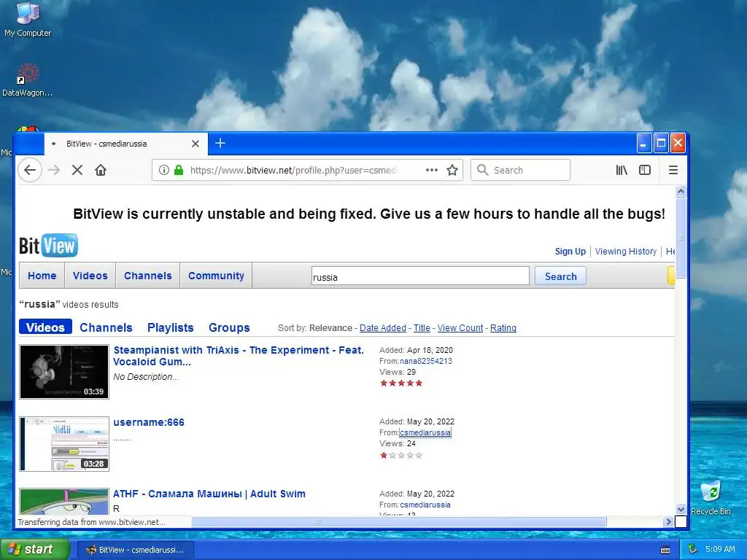Open the Library icon in toolbar
747x560 pixels.
tap(622, 170)
